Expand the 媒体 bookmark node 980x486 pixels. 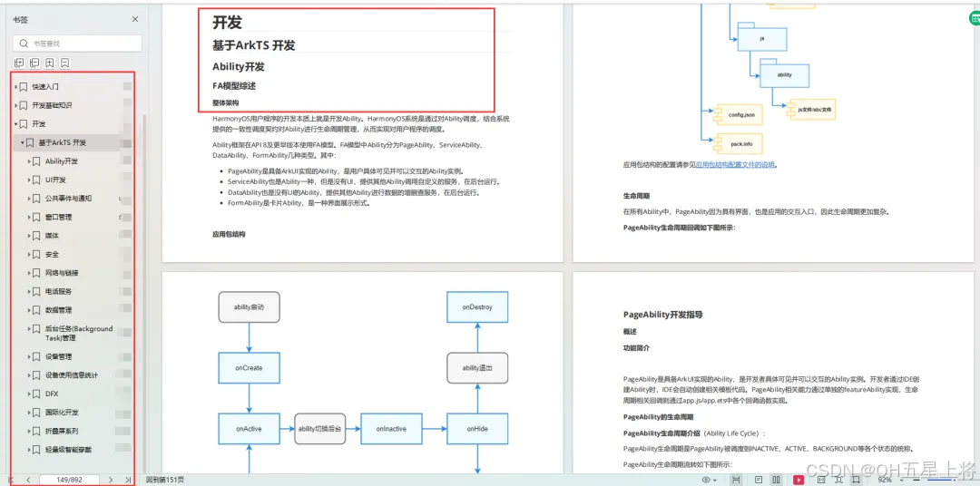coord(29,236)
